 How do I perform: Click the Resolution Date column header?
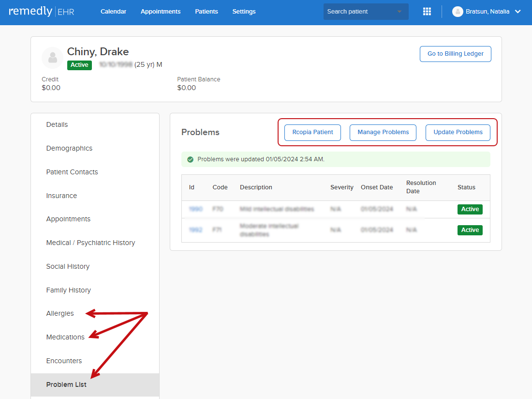click(x=421, y=187)
